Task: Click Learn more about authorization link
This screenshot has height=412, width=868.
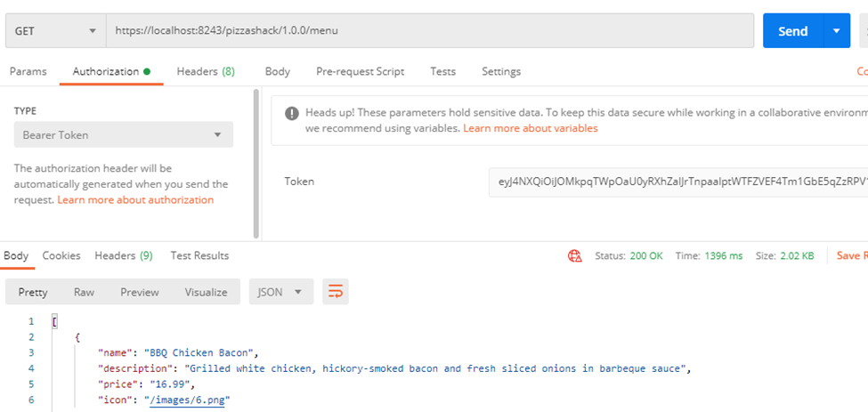Action: click(x=135, y=199)
